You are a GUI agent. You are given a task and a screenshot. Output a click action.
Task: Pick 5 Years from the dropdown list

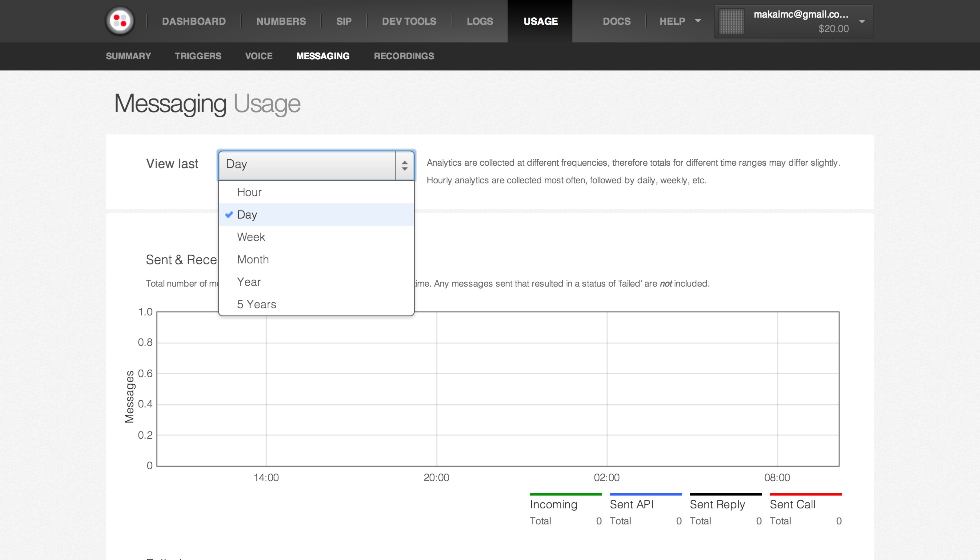(316, 304)
